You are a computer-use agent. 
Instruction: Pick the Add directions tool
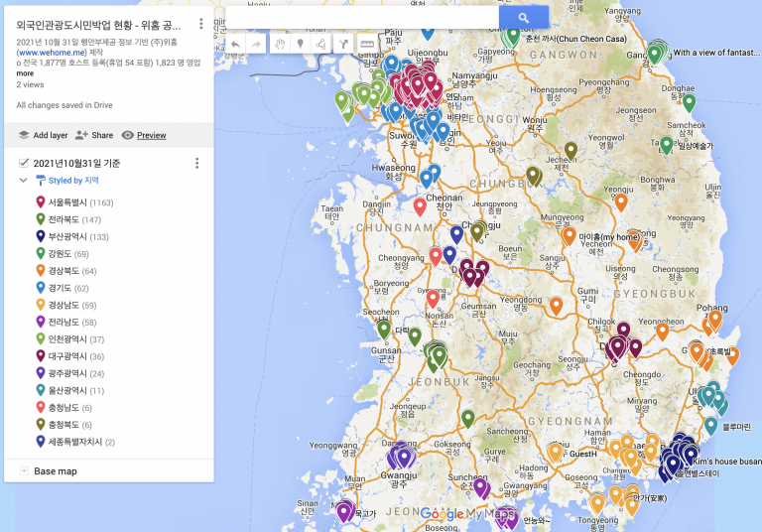(x=343, y=45)
